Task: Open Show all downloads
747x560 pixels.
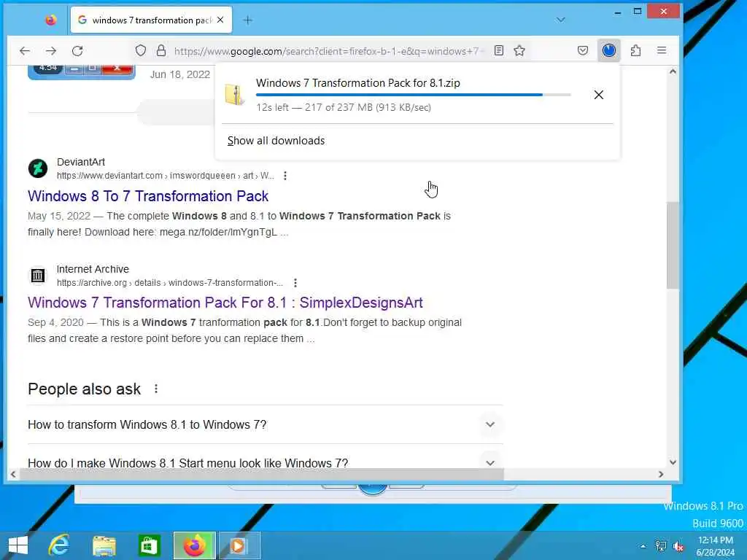Action: click(x=276, y=141)
